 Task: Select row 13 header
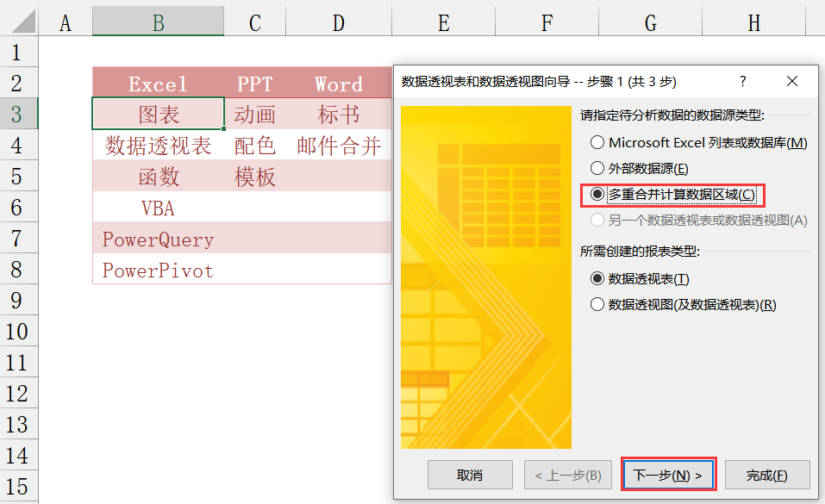tap(19, 424)
